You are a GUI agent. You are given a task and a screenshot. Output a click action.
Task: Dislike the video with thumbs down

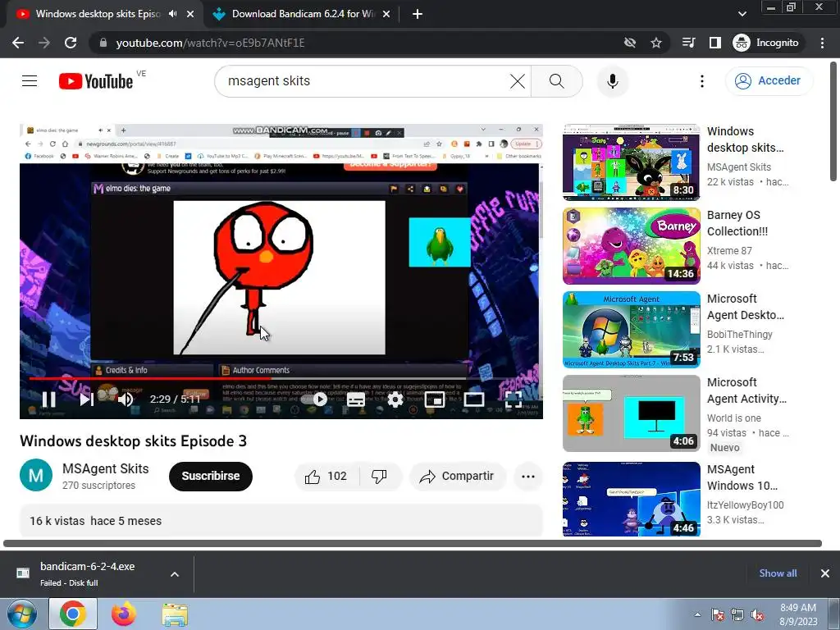coord(379,477)
